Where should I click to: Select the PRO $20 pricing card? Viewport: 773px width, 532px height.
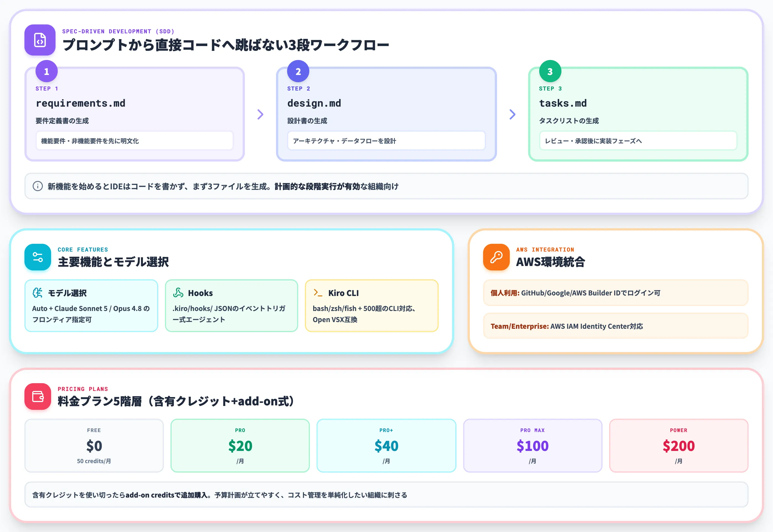click(240, 445)
